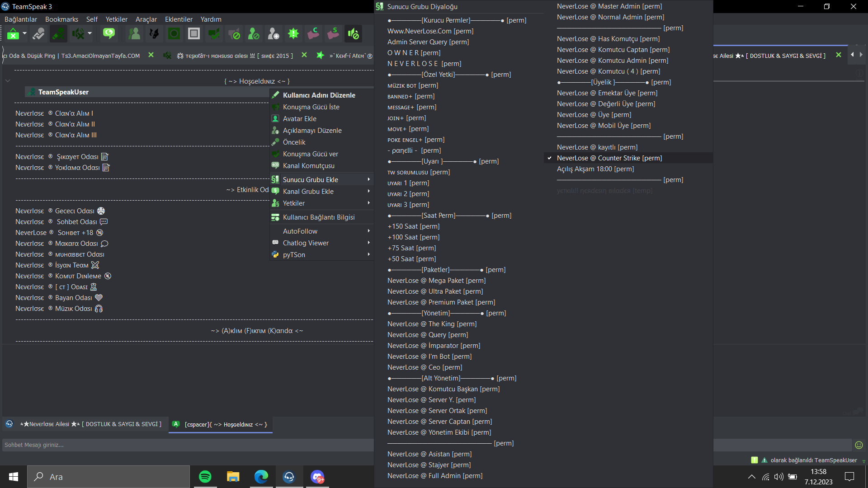Uncheck the NeverLose @ Counter Strike group
This screenshot has height=488, width=868.
pos(628,158)
